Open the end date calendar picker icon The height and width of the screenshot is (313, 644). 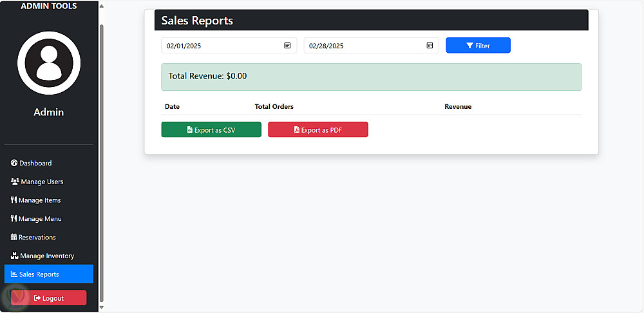[430, 46]
